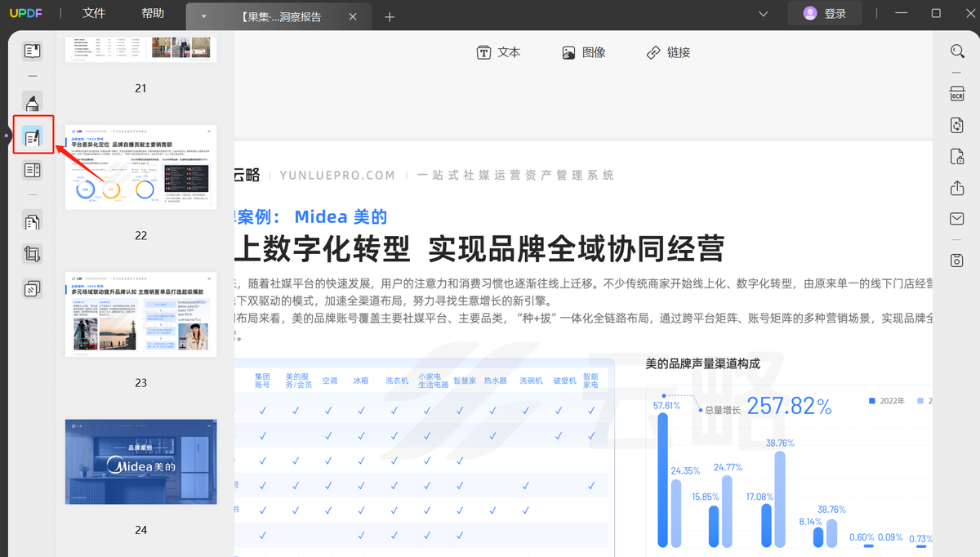Click the 洗碗机 column header
Viewport: 980px width, 557px height.
click(532, 381)
